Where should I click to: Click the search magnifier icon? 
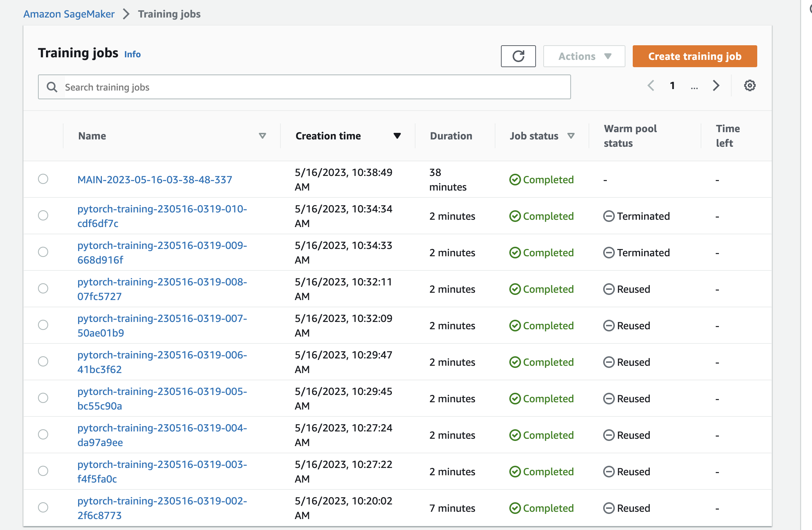pyautogui.click(x=52, y=87)
